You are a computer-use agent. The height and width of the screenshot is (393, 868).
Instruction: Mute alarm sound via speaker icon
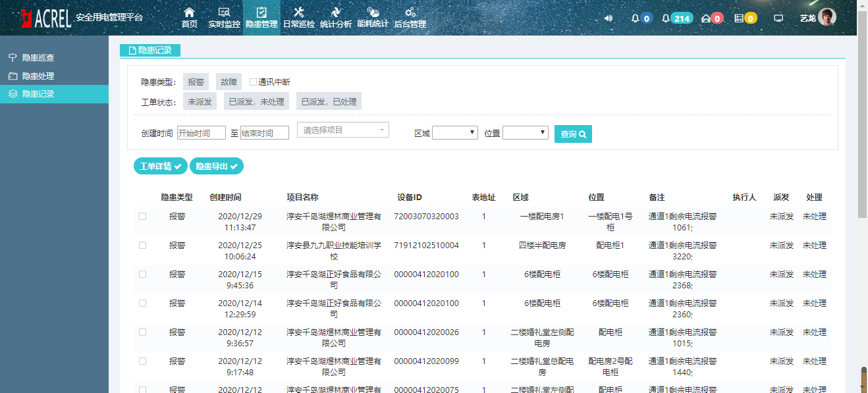609,18
